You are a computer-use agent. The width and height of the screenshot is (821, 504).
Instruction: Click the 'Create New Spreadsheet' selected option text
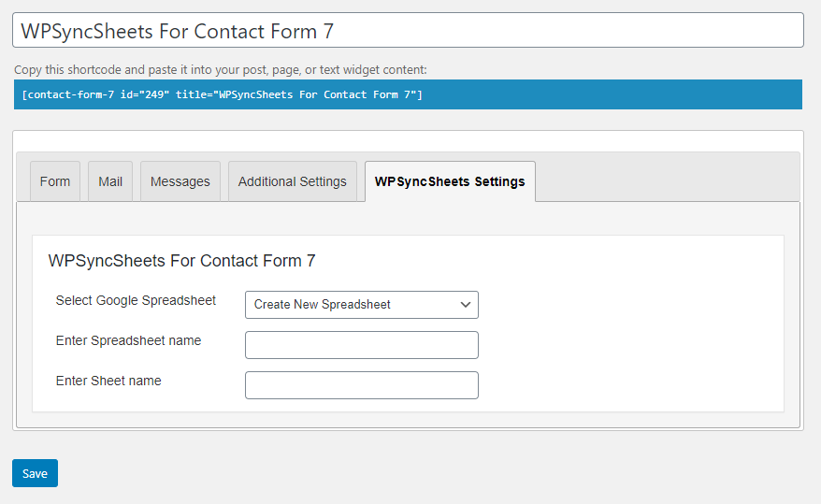point(322,305)
